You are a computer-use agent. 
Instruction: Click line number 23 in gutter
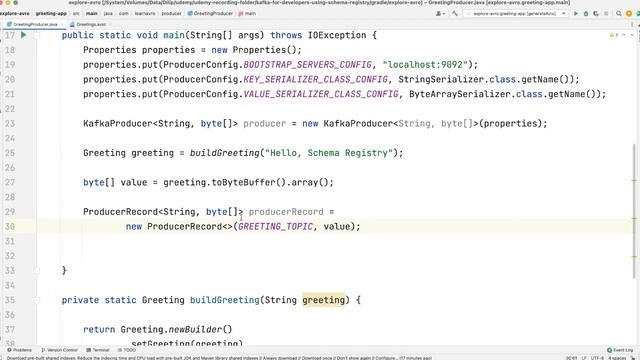[10, 123]
